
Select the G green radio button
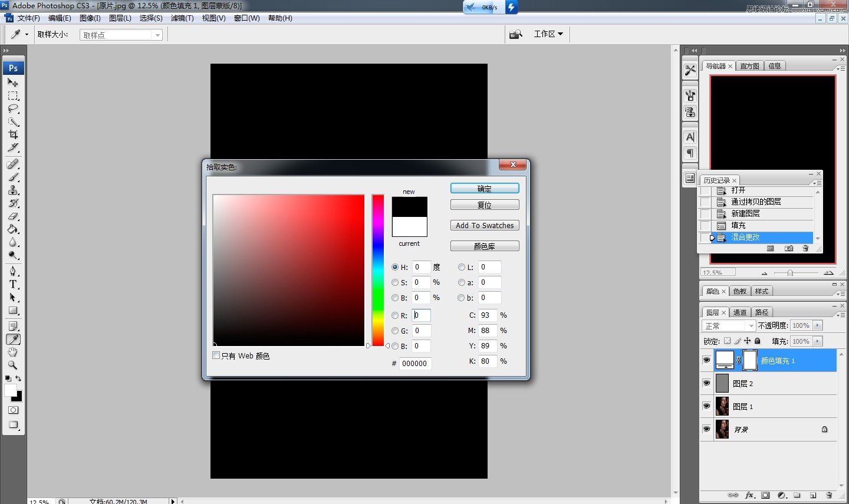pos(395,331)
